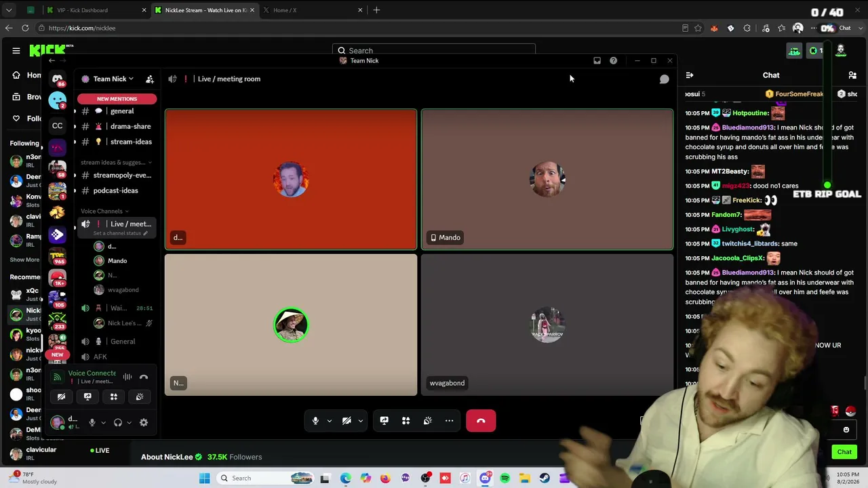Open output device arrow beside user panel headphones
Viewport: 868px width, 488px height.
point(129,423)
